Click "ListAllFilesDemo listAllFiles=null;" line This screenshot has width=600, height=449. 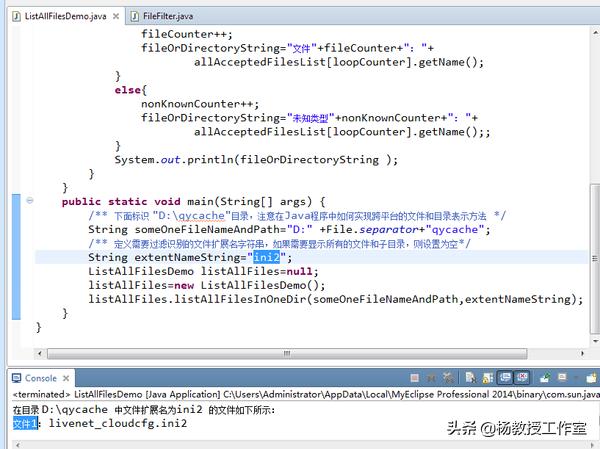click(203, 271)
